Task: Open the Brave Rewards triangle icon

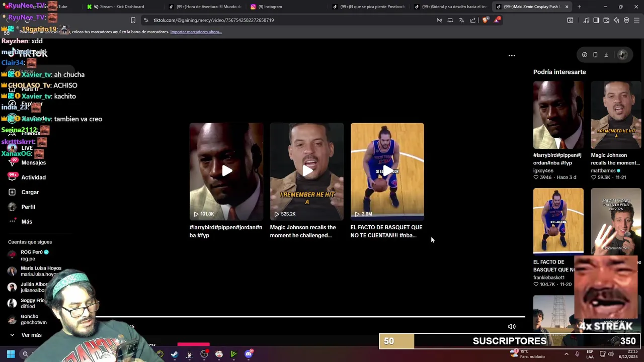Action: 497,20
